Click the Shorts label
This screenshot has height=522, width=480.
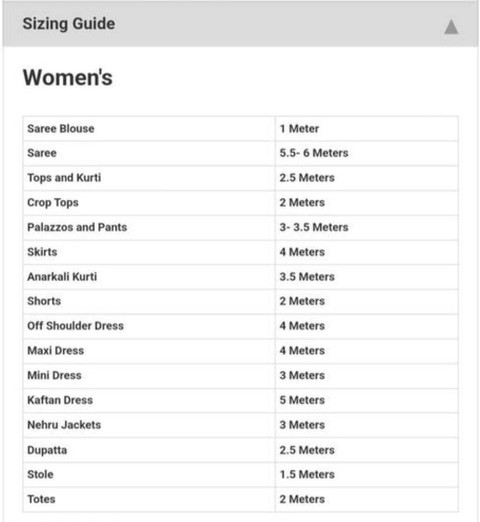(44, 301)
